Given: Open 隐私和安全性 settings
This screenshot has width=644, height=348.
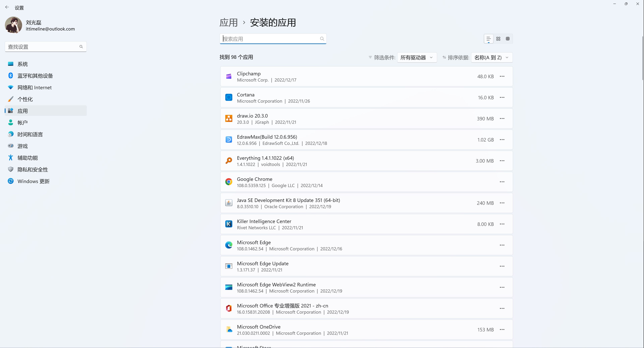Looking at the screenshot, I should 46,169.
